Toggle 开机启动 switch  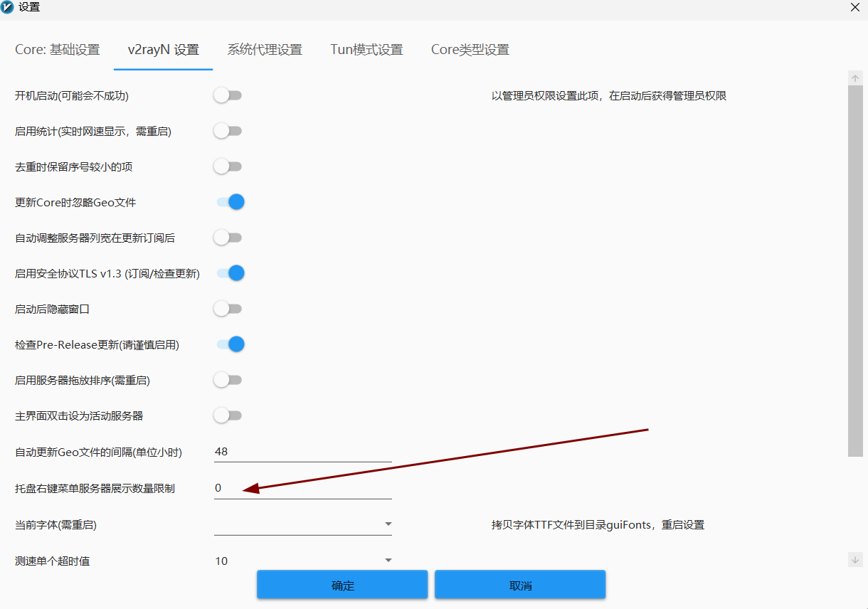point(228,95)
